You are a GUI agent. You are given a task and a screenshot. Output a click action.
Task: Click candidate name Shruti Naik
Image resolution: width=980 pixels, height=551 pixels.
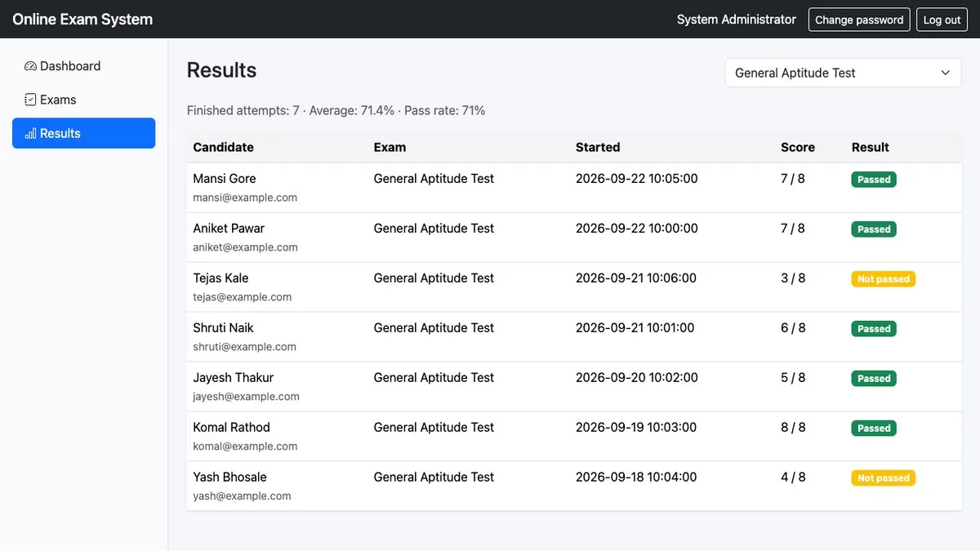click(223, 328)
